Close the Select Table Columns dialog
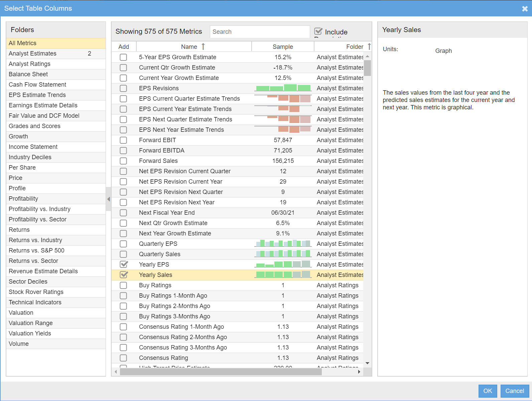 (525, 9)
